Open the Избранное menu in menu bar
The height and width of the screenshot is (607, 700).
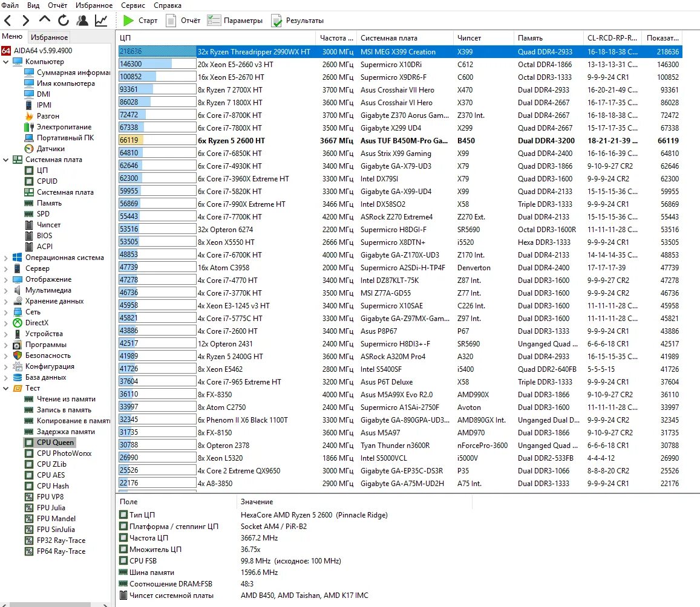pos(94,5)
